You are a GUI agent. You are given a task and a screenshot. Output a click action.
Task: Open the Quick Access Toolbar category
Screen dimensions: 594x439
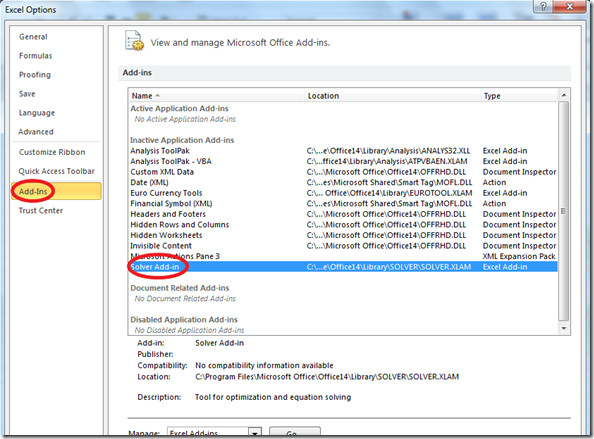56,171
